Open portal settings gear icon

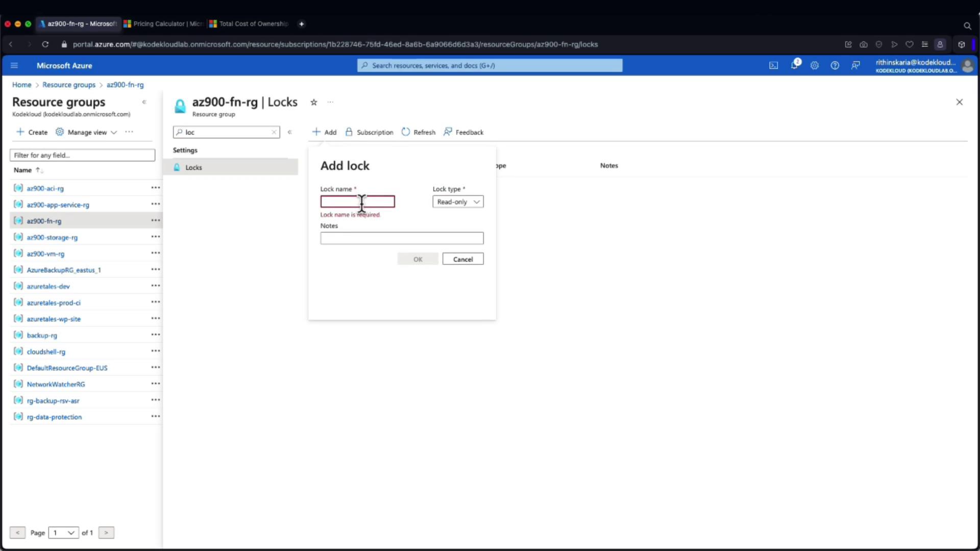click(x=815, y=65)
